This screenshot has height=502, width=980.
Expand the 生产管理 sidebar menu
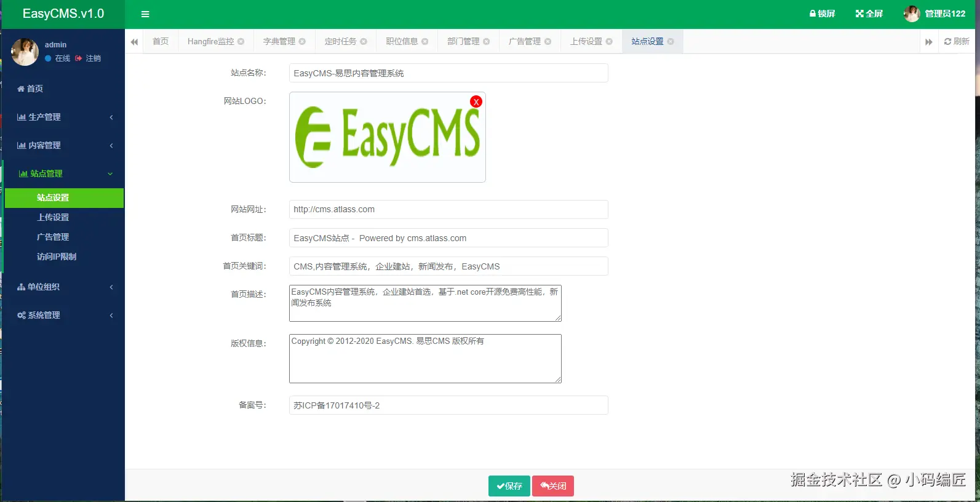64,117
